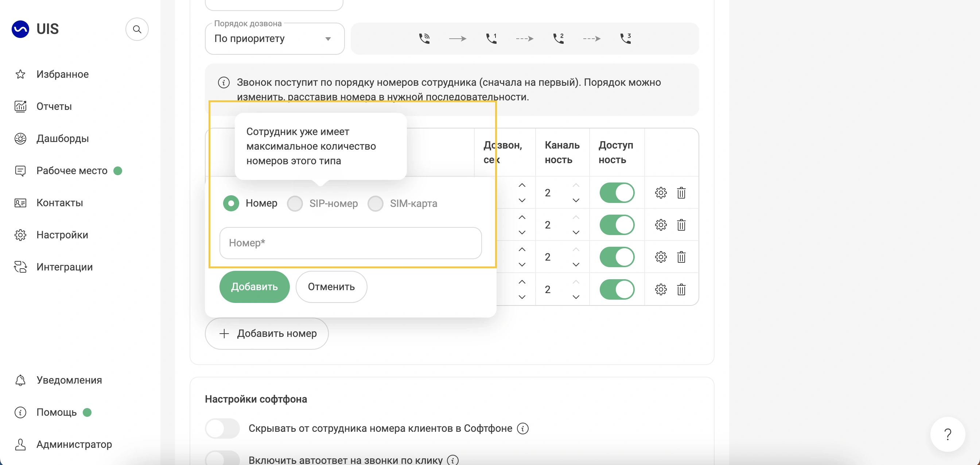
Task: Open Отчеты in the sidebar
Action: pyautogui.click(x=54, y=106)
